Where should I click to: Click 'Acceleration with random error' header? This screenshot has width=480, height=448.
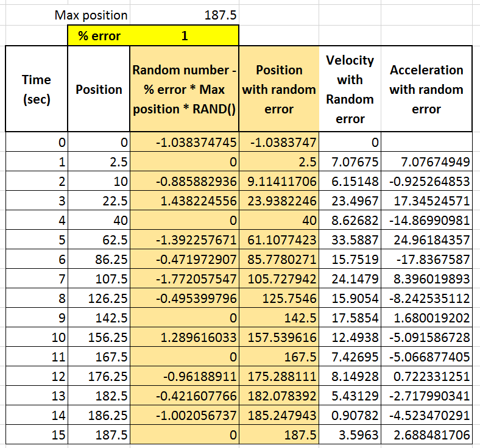pos(426,89)
